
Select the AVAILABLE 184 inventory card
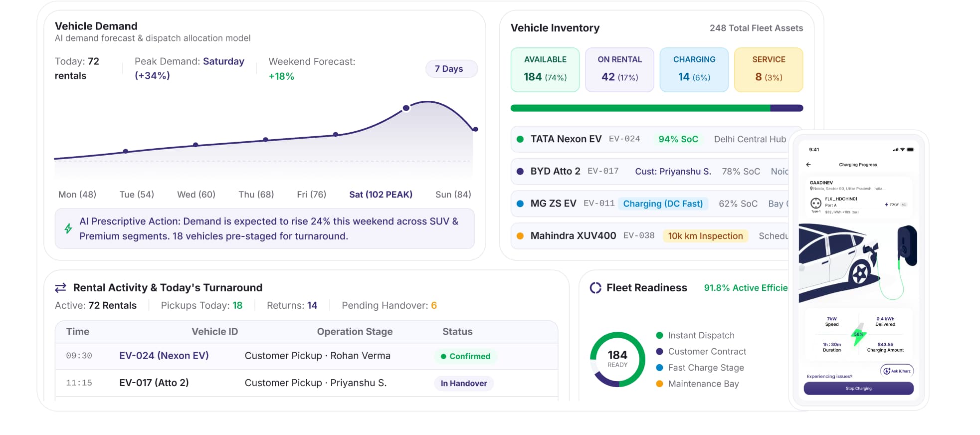click(545, 70)
